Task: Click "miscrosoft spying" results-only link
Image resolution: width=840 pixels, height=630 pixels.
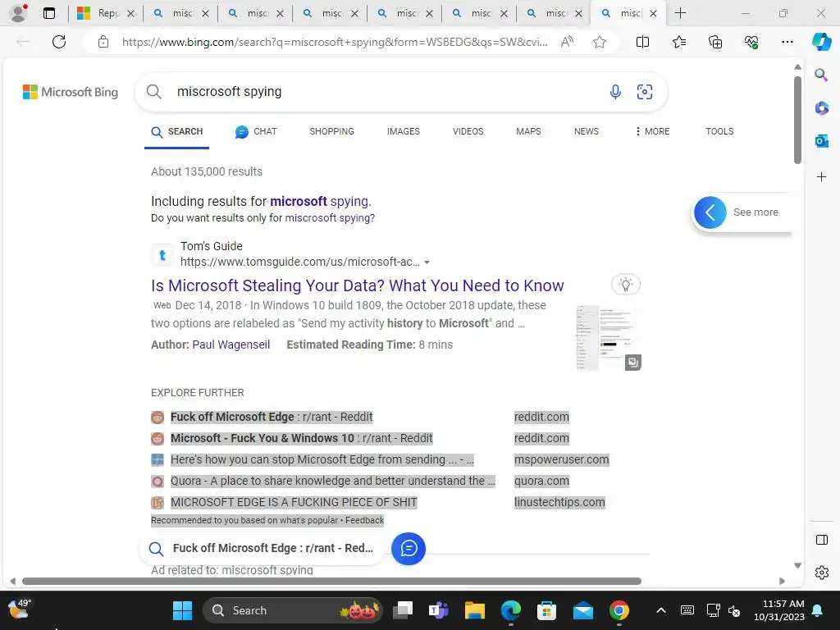Action: pos(327,218)
